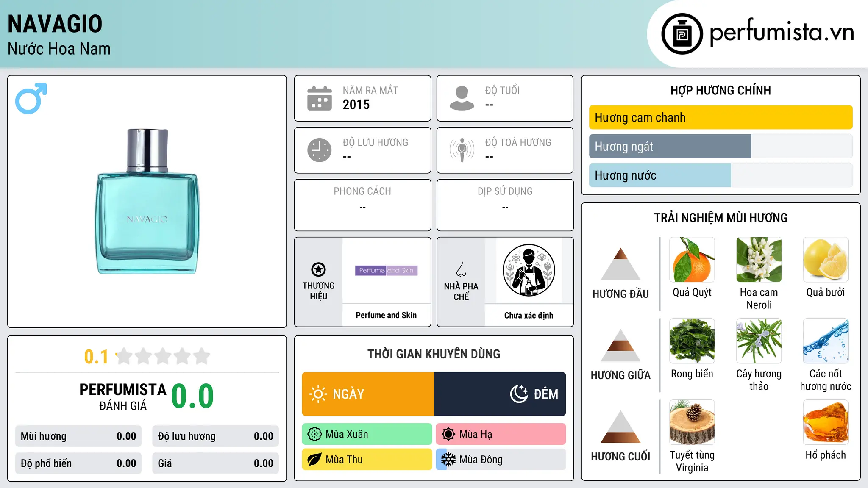Image resolution: width=868 pixels, height=488 pixels.
Task: Click the pink Mùa Hạ season bar
Action: (x=501, y=434)
